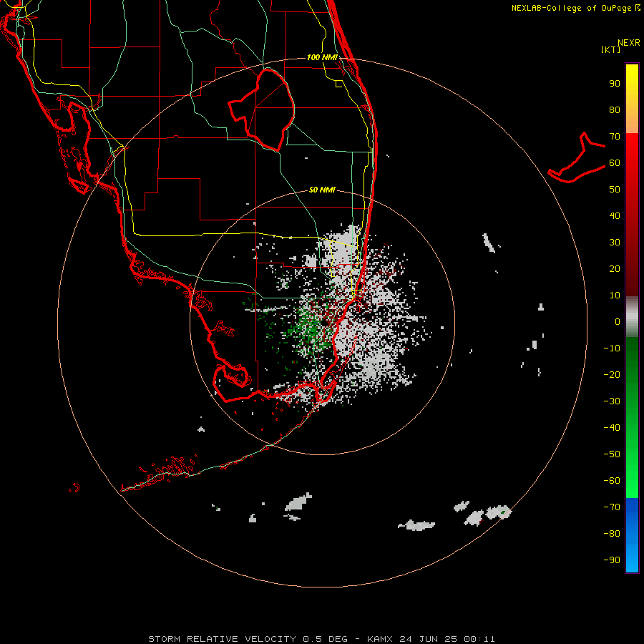
Task: Click the 70 value on velocity scale
Action: click(x=615, y=137)
